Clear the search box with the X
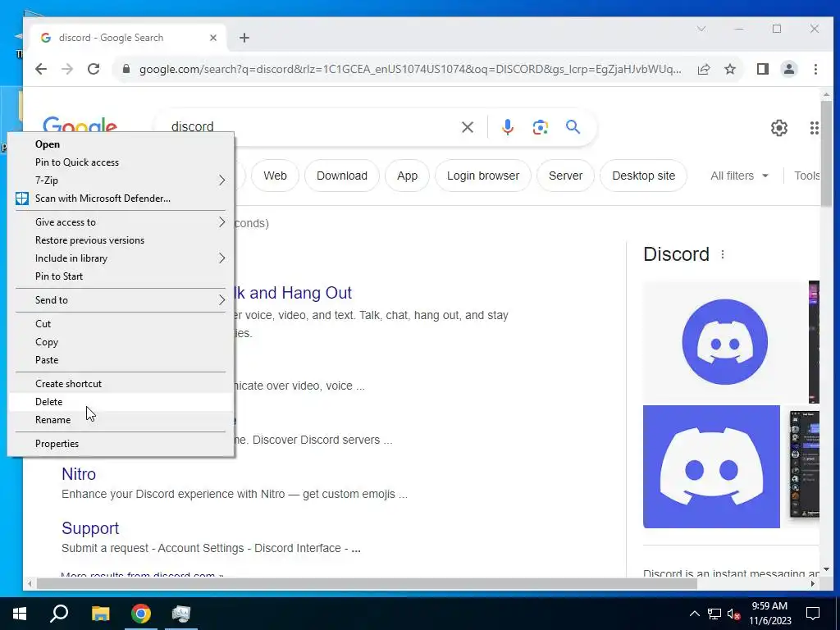 (467, 127)
